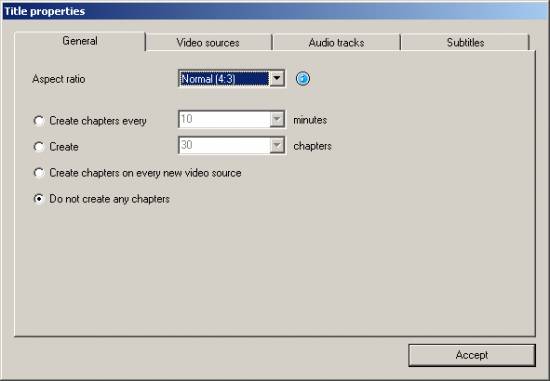Open the Aspect ratio dropdown arrow
The height and width of the screenshot is (381, 550).
pos(277,79)
